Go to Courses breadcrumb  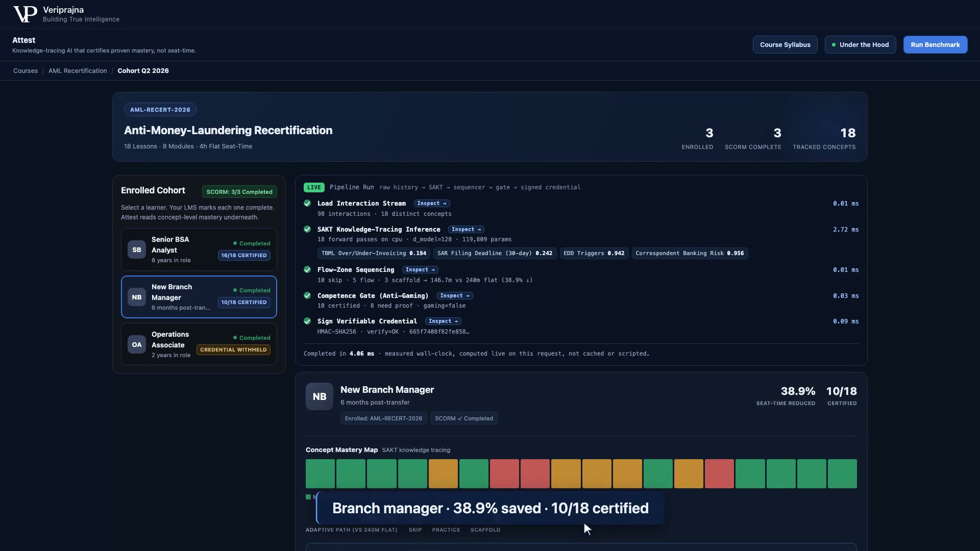tap(26, 71)
